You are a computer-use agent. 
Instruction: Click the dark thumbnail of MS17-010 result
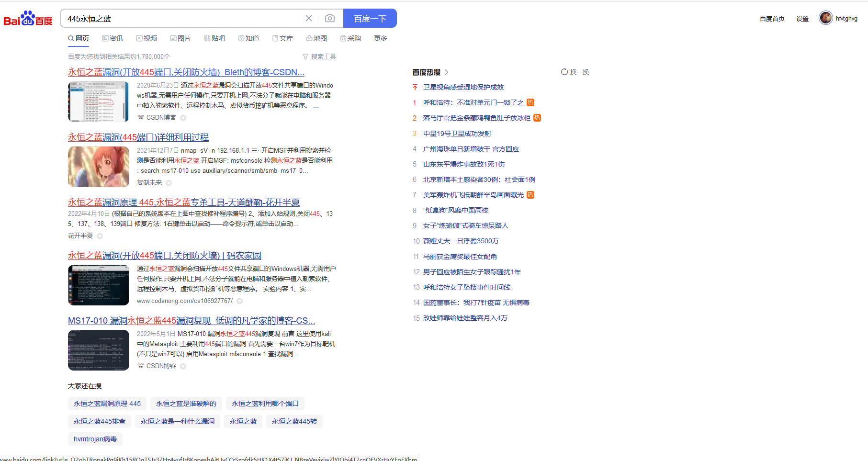click(x=99, y=350)
